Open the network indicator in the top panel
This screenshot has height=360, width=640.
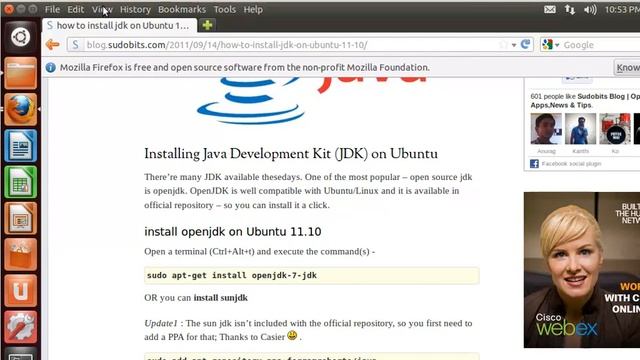tap(570, 9)
